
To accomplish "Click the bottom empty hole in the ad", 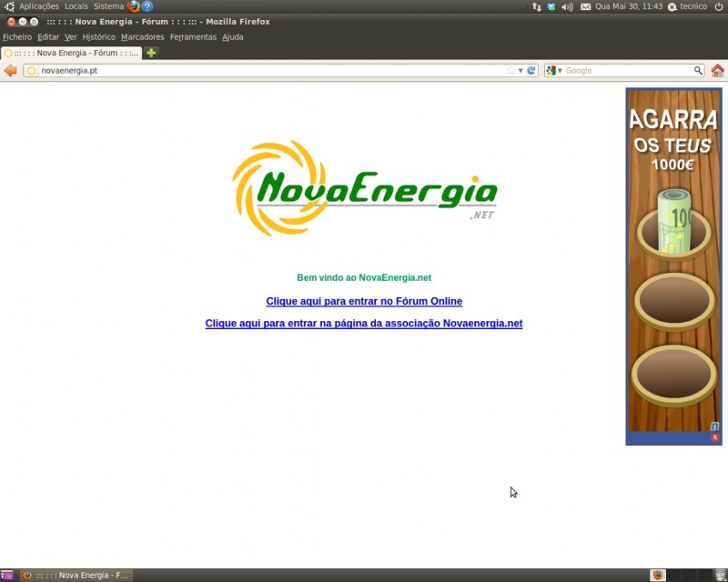I will [x=673, y=374].
